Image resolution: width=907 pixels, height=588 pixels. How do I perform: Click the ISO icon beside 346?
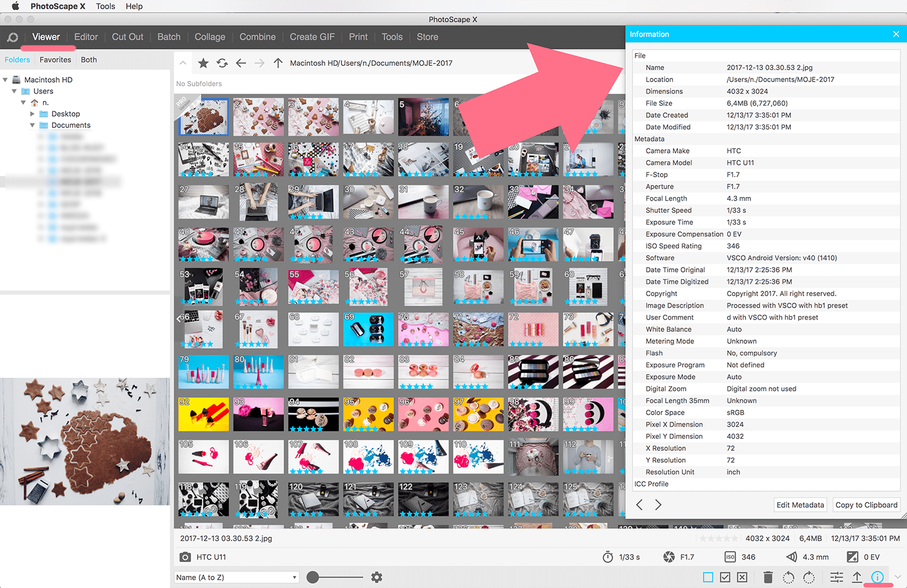(730, 557)
